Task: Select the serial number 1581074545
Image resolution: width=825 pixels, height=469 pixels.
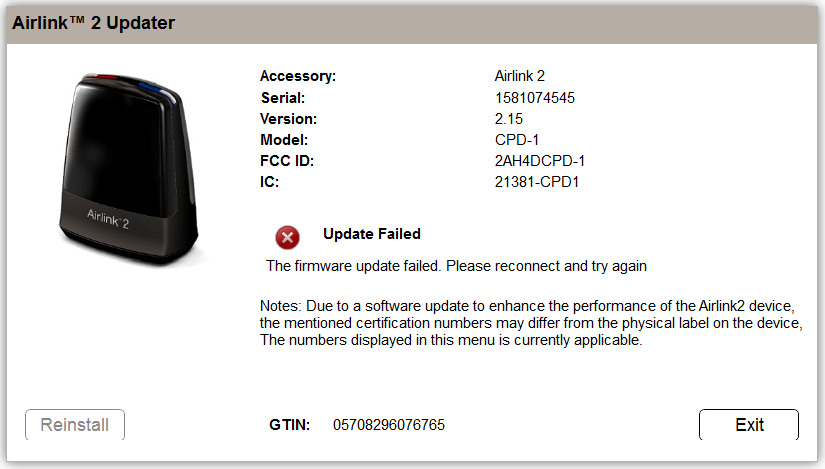Action: [535, 98]
